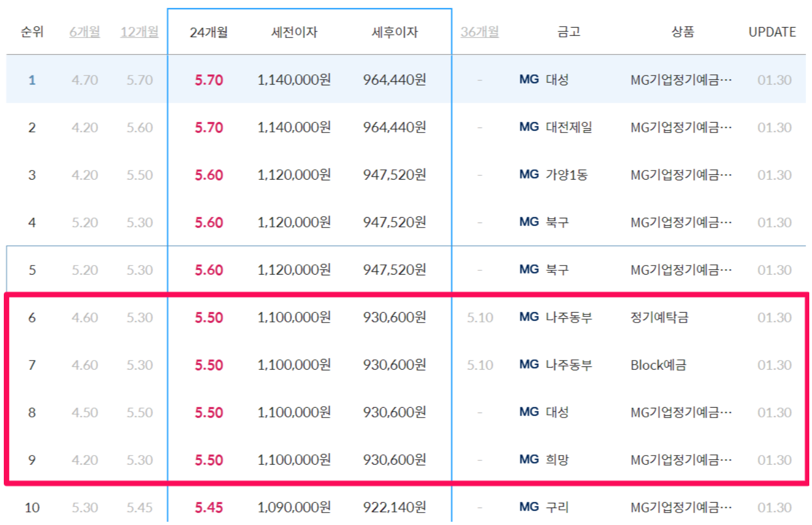Click the MG logo beside 구리
Image resolution: width=812 pixels, height=525 pixels.
tap(529, 507)
